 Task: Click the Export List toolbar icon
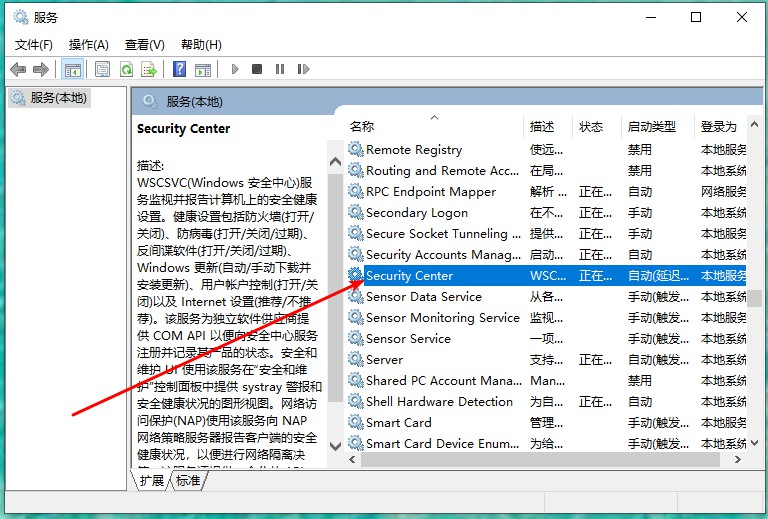pyautogui.click(x=148, y=69)
